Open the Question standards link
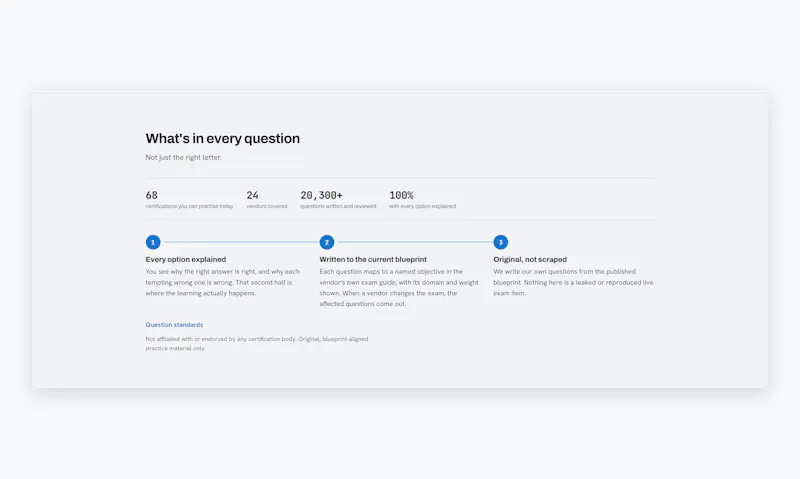The width and height of the screenshot is (800, 479). [174, 325]
